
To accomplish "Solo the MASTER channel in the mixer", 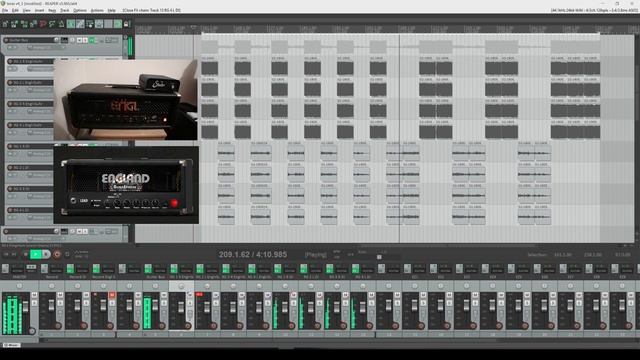I will (34, 302).
